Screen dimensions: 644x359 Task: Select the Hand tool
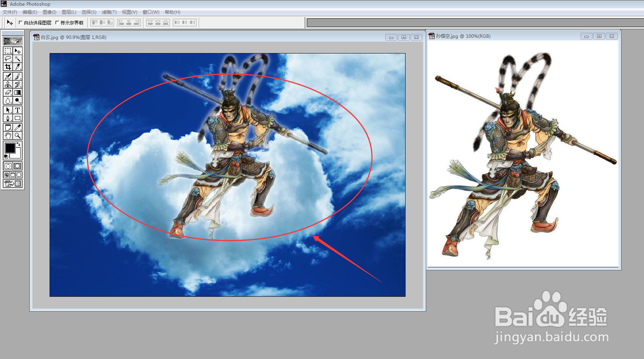(8, 136)
